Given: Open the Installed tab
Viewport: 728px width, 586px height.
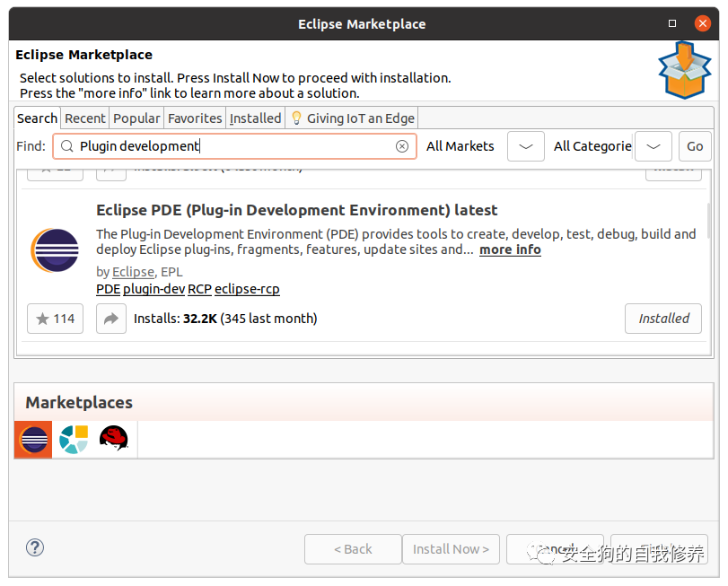Looking at the screenshot, I should 255,118.
